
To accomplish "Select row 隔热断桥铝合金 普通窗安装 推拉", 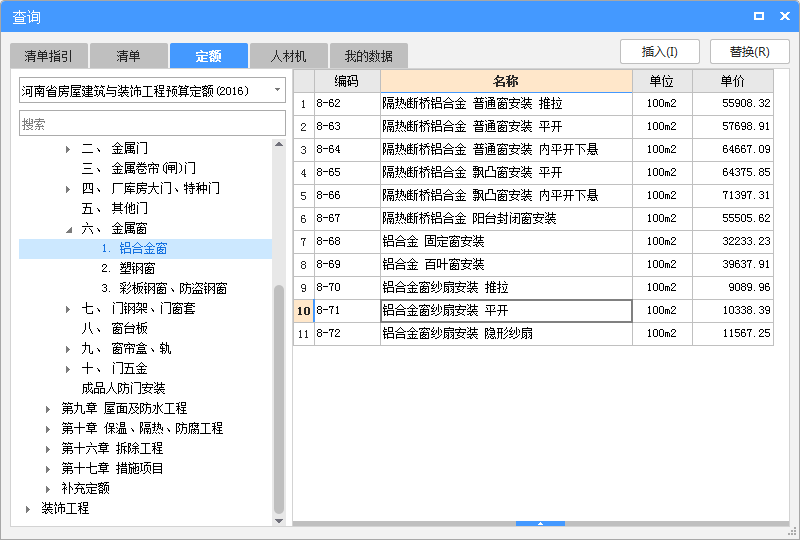I will point(506,104).
